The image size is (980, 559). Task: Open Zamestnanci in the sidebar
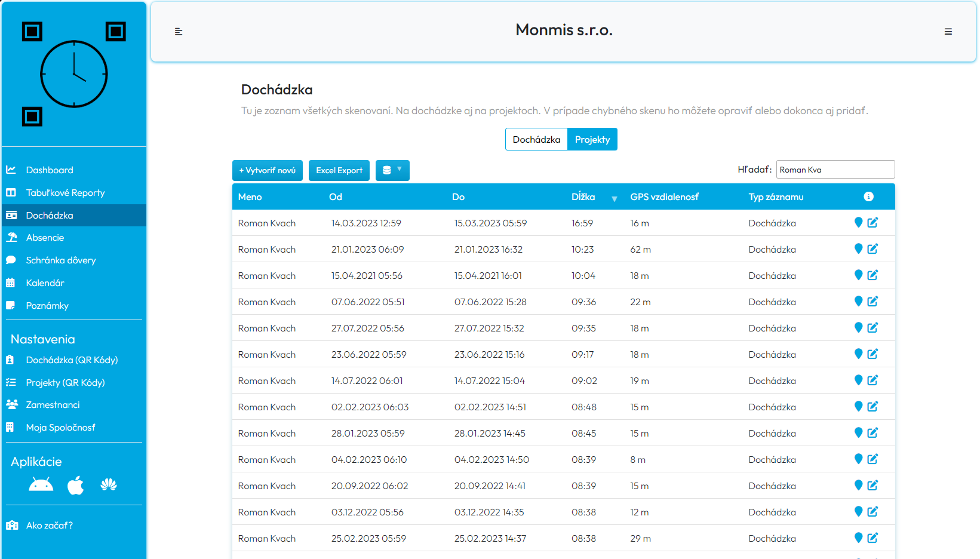(74, 405)
